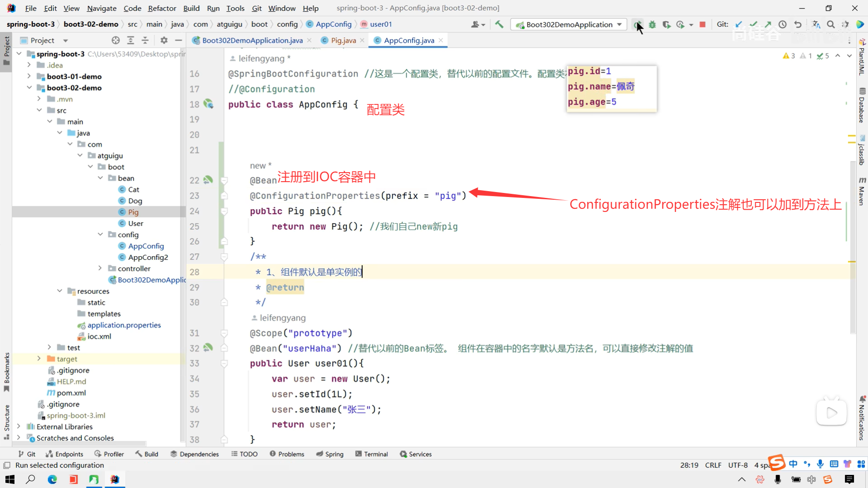Toggle fold marker at line 27 Javadoc
868x488 pixels.
224,257
